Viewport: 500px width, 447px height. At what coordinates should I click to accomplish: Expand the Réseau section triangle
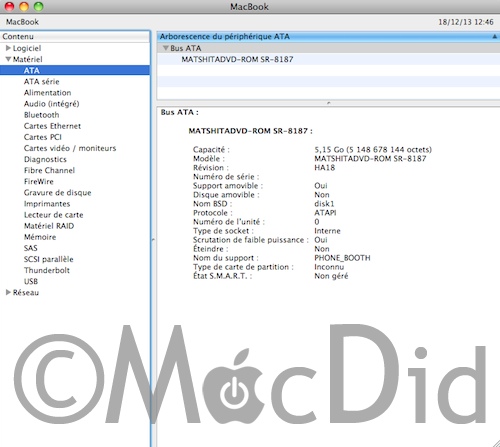8,292
